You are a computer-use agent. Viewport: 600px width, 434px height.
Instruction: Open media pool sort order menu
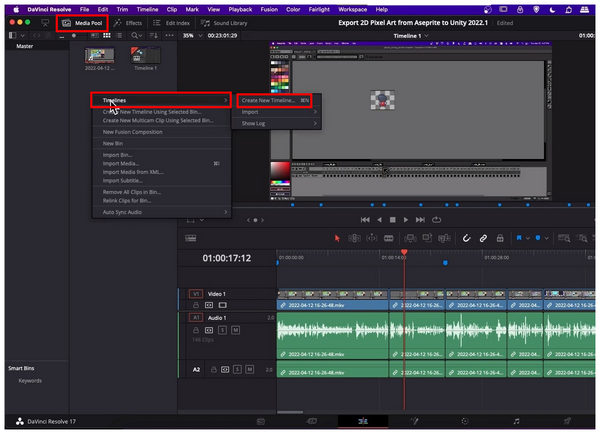coord(153,36)
